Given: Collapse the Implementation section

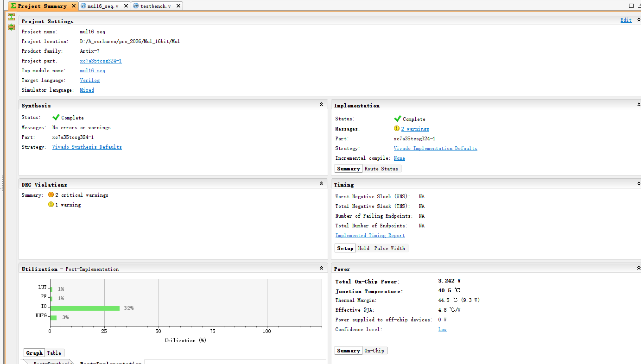Looking at the screenshot, I should (x=639, y=105).
